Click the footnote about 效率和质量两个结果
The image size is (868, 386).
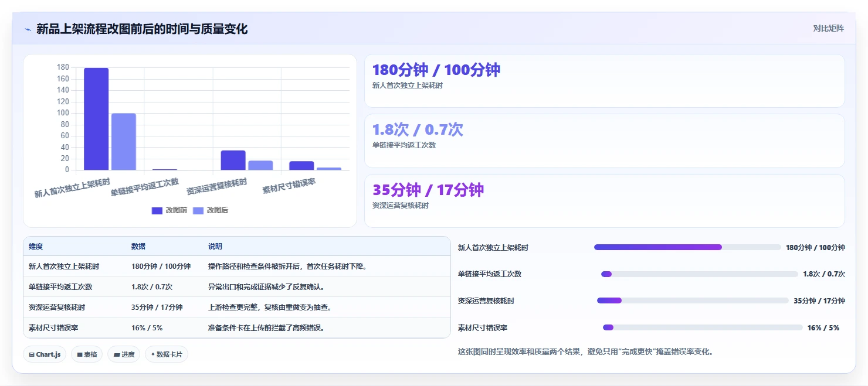pos(585,352)
